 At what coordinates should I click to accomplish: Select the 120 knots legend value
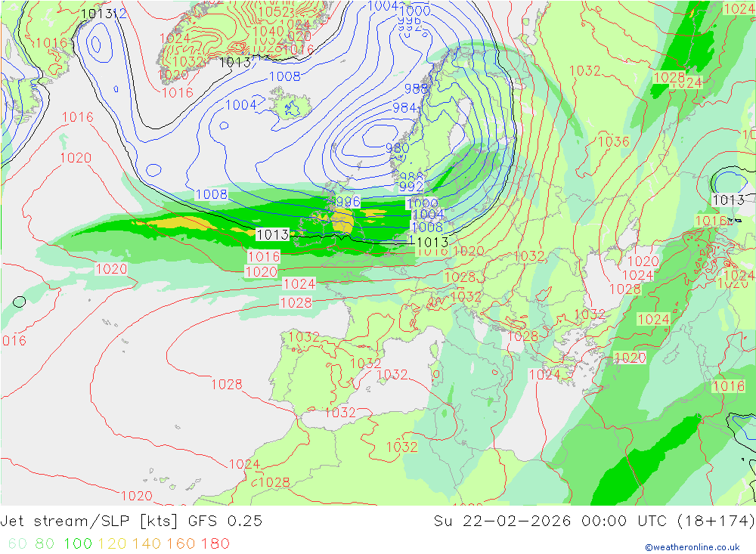[x=112, y=543]
